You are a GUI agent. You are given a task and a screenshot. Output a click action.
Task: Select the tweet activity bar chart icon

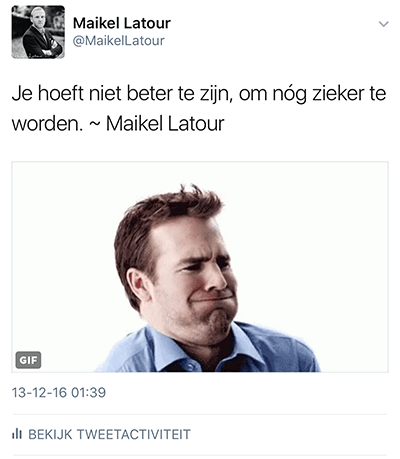[17, 434]
